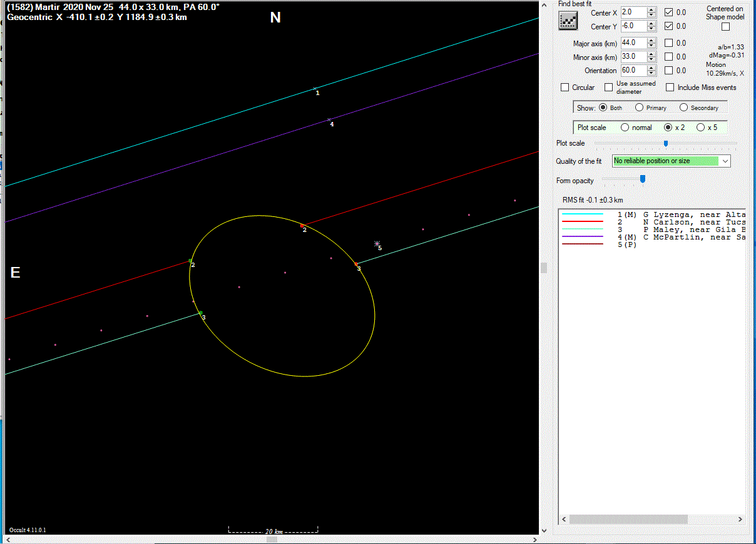Increase Center X with the up arrow
Image resolution: width=756 pixels, height=544 pixels.
point(651,10)
